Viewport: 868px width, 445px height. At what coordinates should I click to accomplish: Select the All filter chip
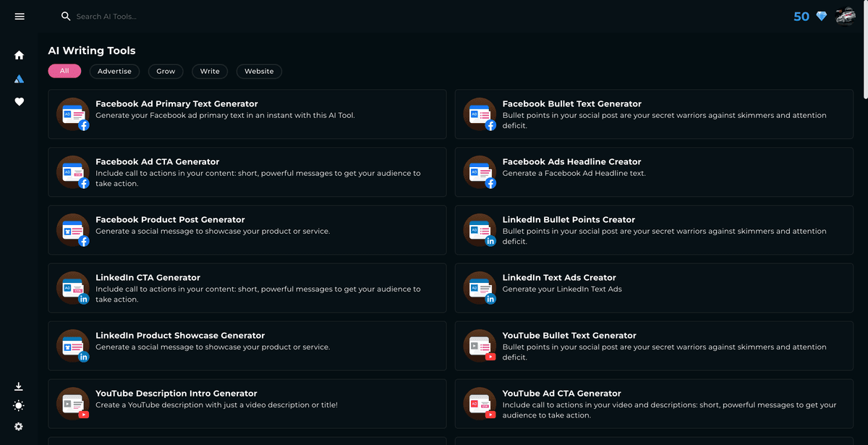[64, 71]
